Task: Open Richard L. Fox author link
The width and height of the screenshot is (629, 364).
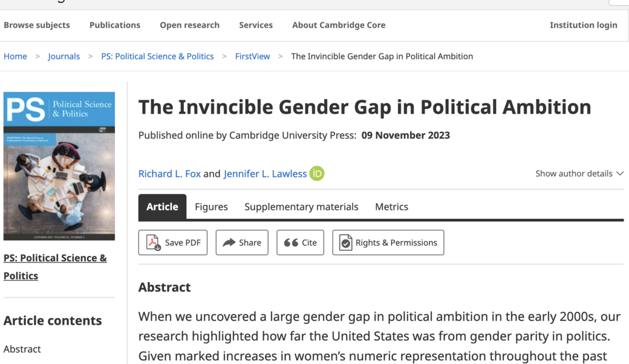Action: 169,174
